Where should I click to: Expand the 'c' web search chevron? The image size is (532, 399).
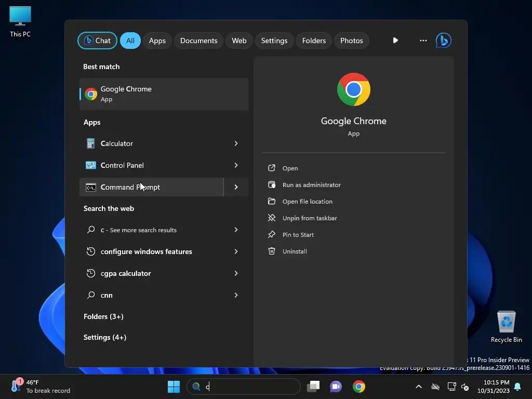tap(236, 230)
